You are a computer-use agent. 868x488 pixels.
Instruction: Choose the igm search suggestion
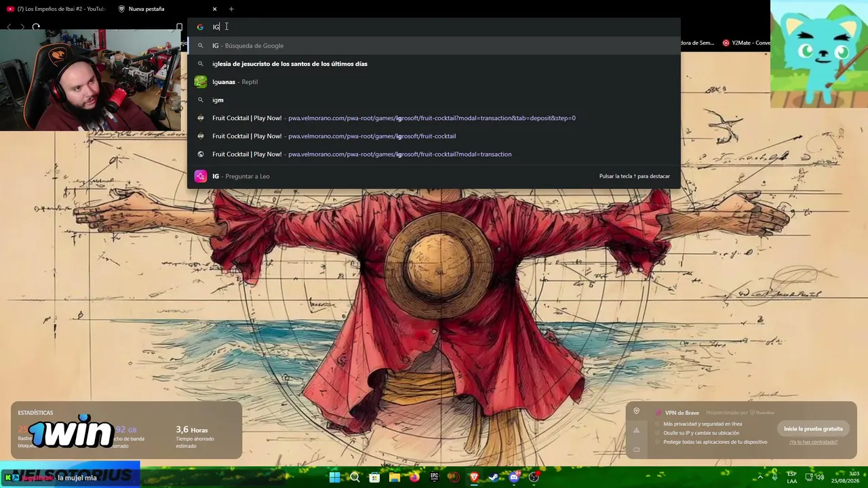[x=434, y=100]
